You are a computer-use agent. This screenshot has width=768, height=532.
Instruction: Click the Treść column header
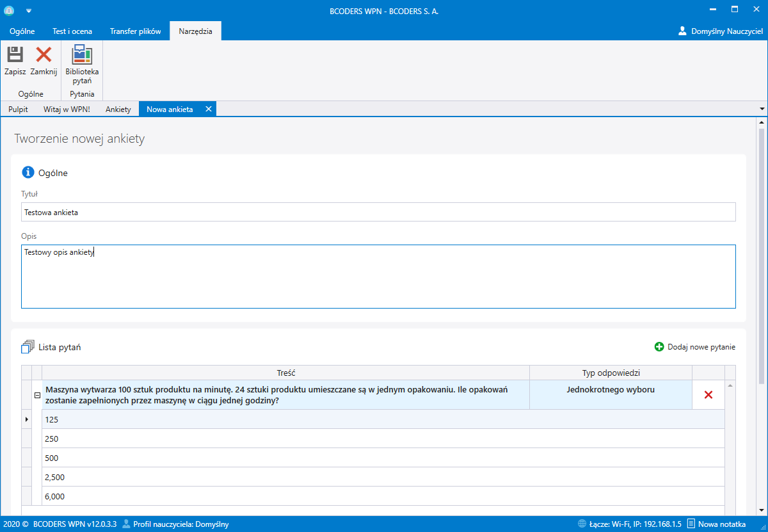[285, 373]
